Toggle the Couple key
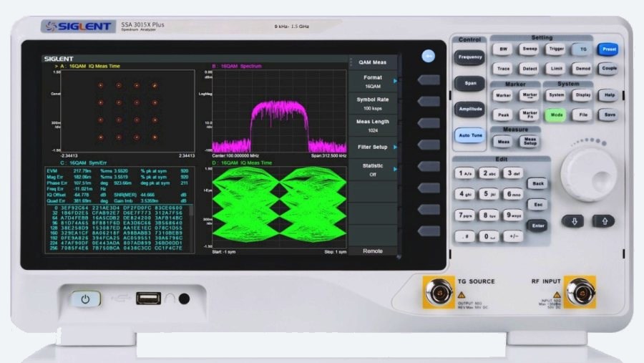Screen dimensions: 644x363 609,68
